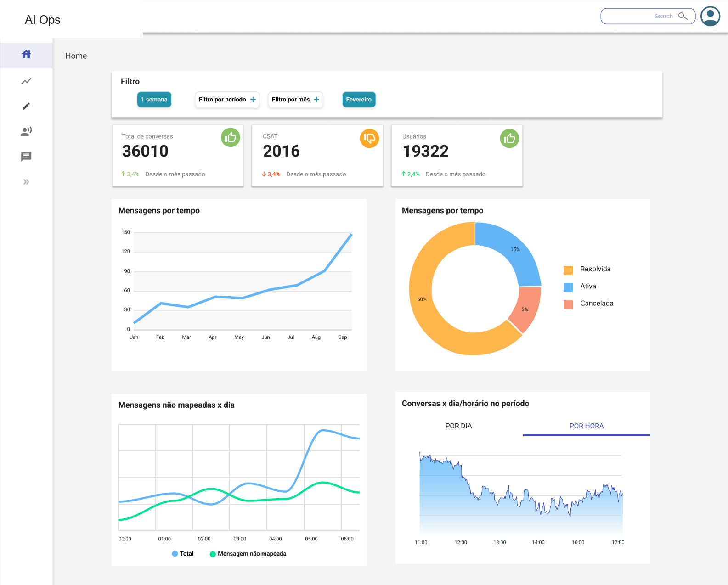This screenshot has width=728, height=585.
Task: Toggle Total series in legend
Action: [x=182, y=554]
